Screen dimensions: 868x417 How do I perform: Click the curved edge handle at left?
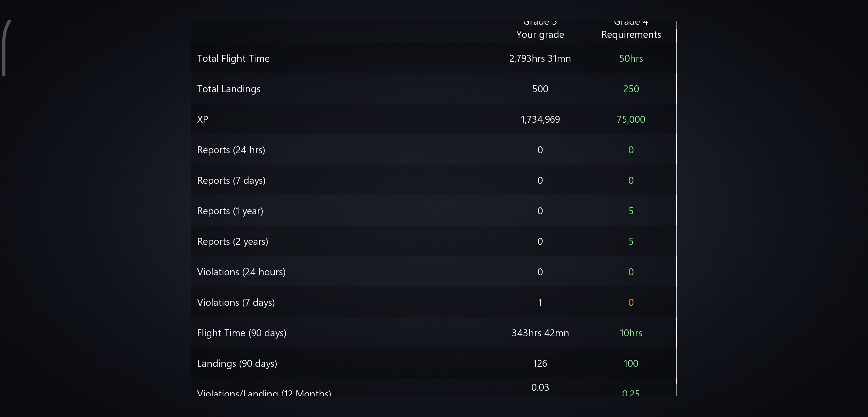point(5,48)
